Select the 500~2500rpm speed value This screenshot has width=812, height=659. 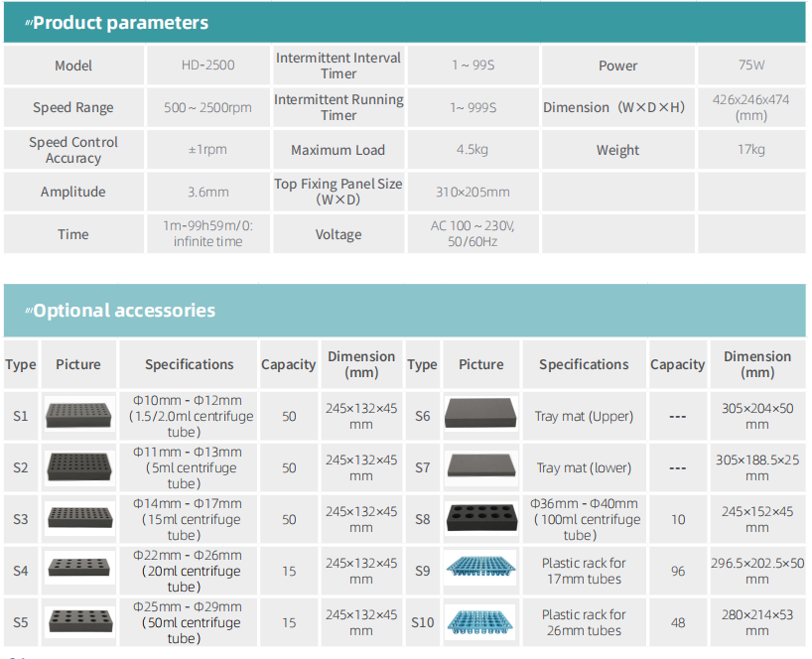tap(207, 107)
